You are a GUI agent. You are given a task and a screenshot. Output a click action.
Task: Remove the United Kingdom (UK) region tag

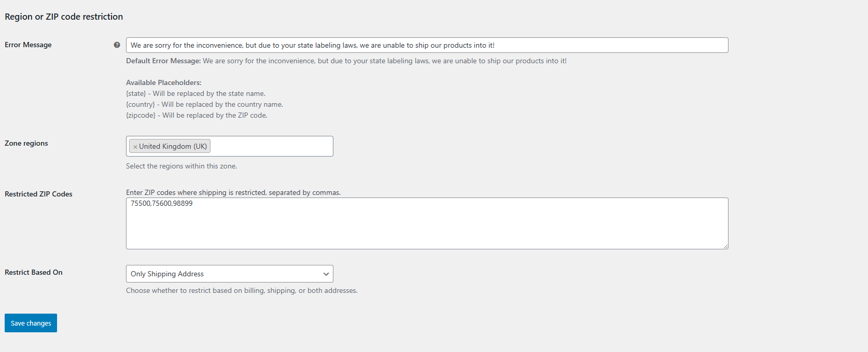(135, 147)
